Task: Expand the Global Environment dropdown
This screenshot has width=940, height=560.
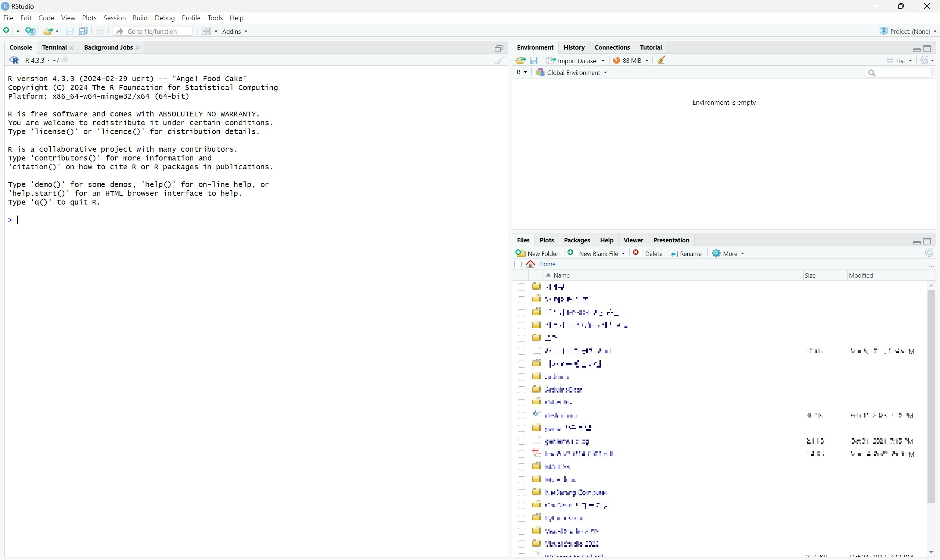Action: coord(572,73)
